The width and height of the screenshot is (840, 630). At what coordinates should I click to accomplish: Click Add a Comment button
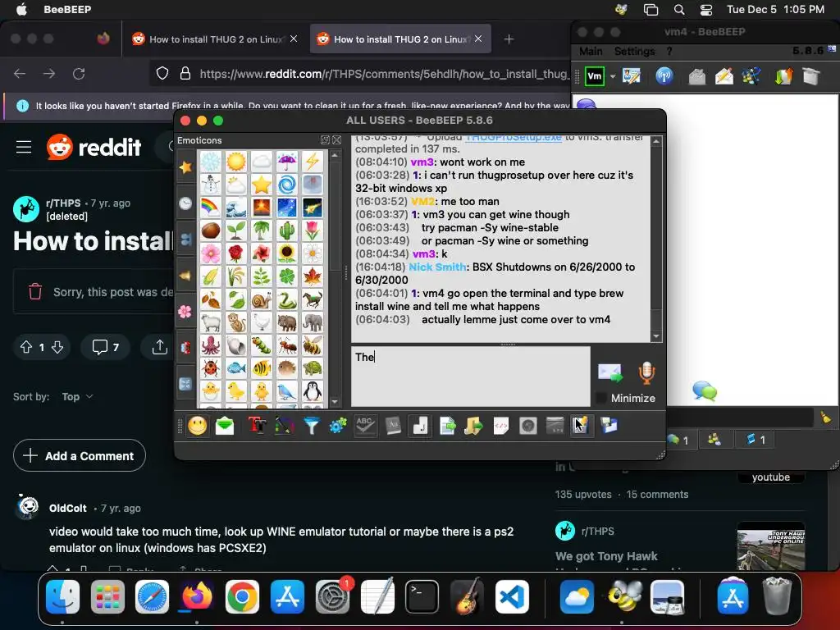point(80,456)
